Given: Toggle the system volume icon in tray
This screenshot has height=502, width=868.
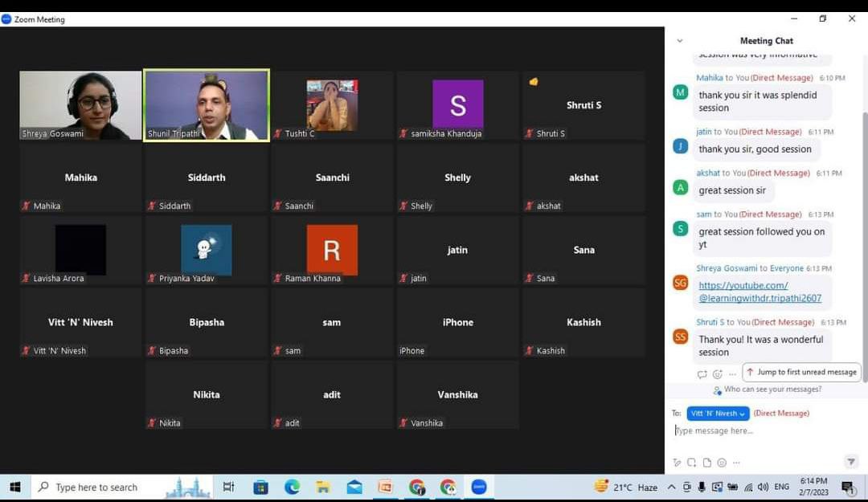Looking at the screenshot, I should click(764, 487).
